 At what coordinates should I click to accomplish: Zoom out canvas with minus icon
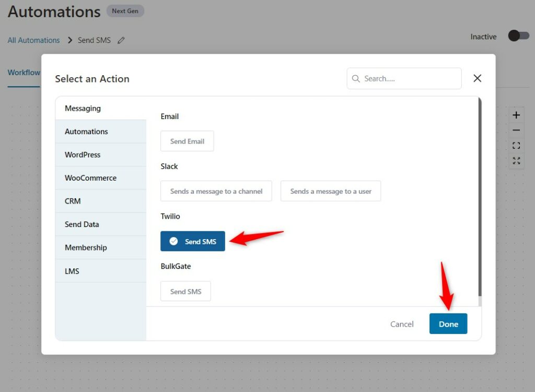tap(516, 130)
